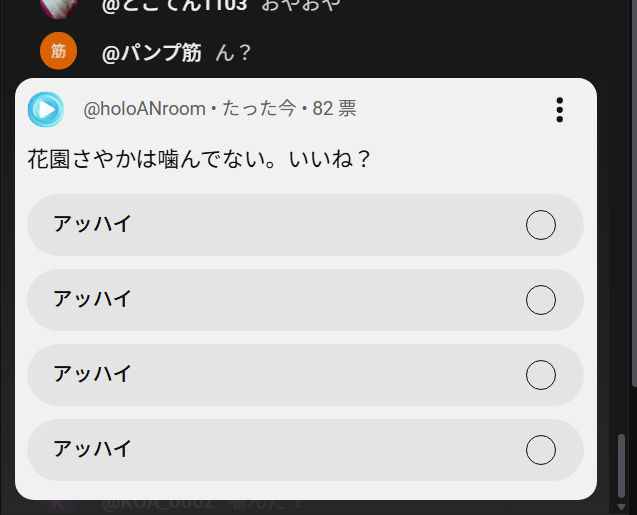Click the @パンプ筋 username in chat
The width and height of the screenshot is (637, 515).
tap(151, 53)
